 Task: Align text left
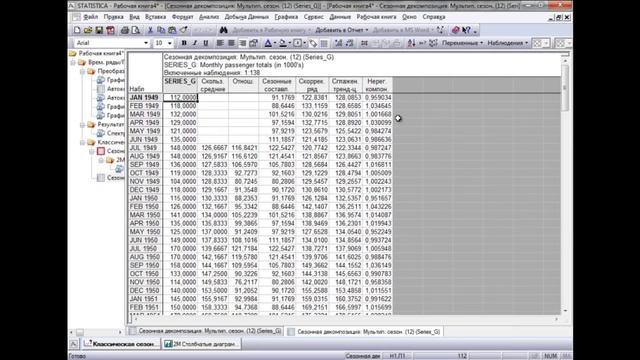pos(220,43)
